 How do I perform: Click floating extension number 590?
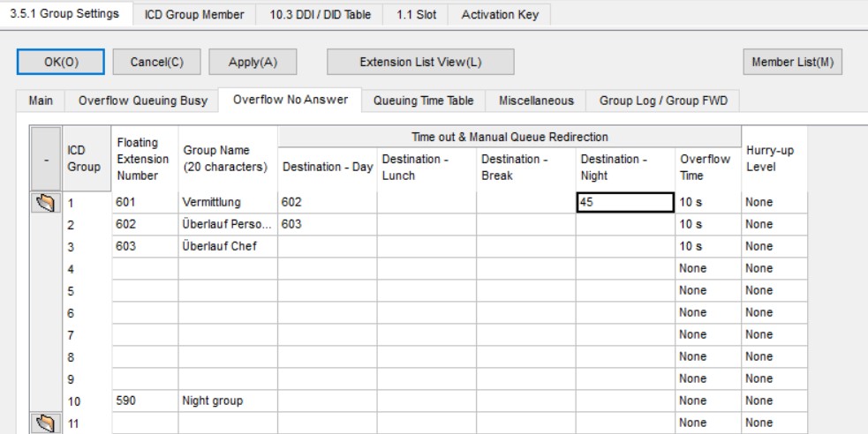[145, 400]
